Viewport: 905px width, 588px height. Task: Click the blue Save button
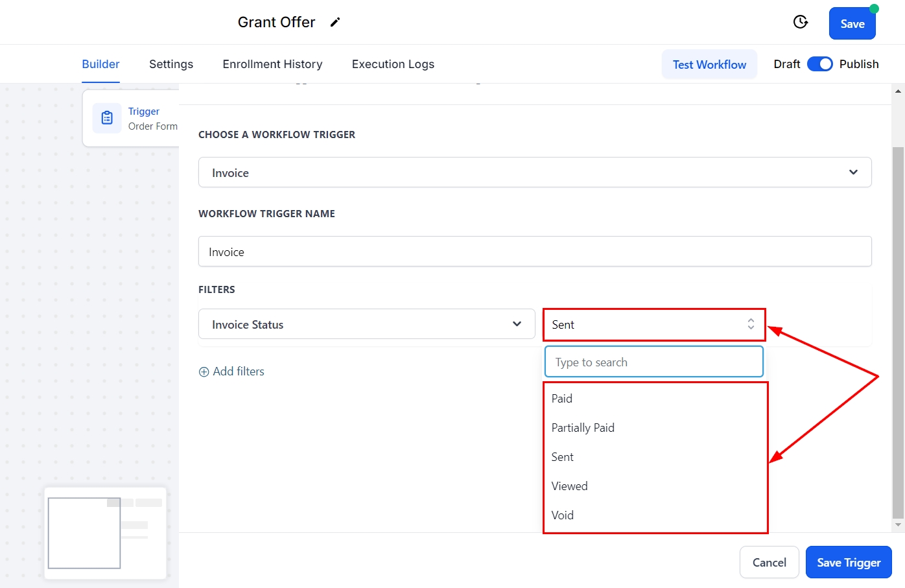pos(852,24)
